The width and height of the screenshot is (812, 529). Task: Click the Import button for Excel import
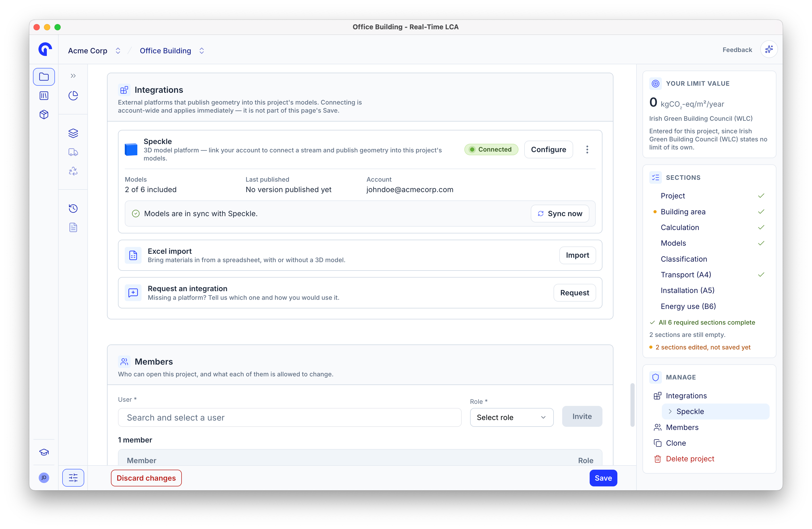coord(577,255)
